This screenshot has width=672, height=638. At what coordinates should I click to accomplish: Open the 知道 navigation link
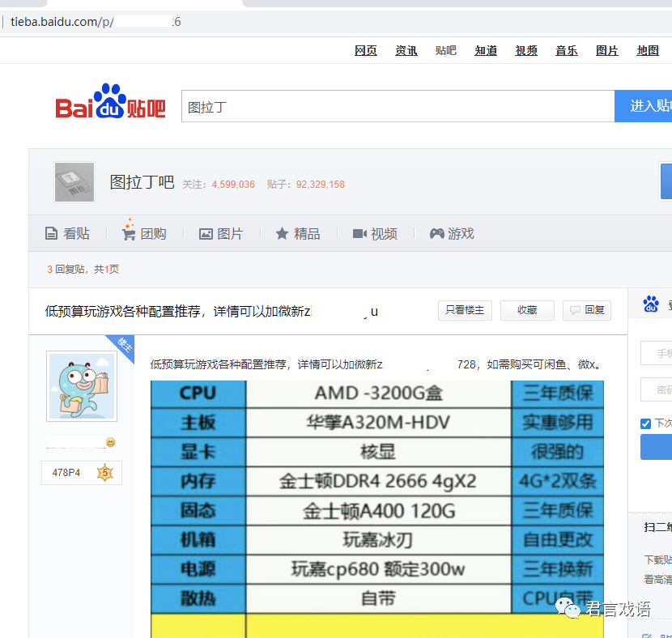click(486, 50)
